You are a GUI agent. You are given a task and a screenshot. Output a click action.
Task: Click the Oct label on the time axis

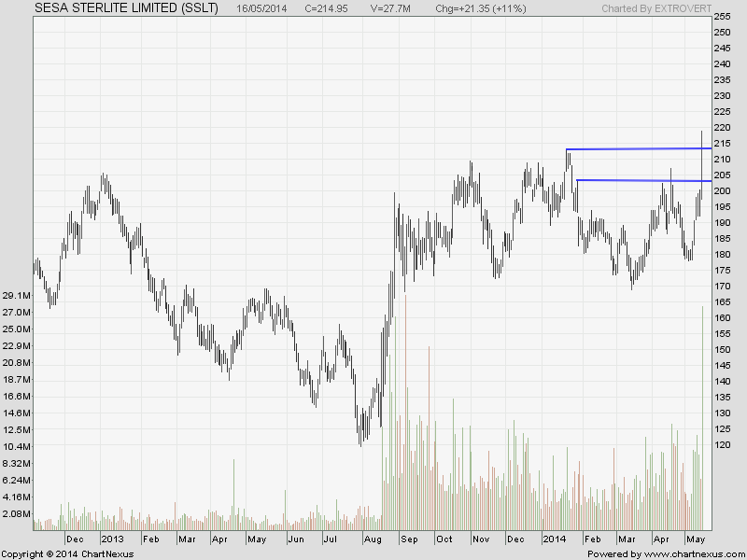coord(444,539)
